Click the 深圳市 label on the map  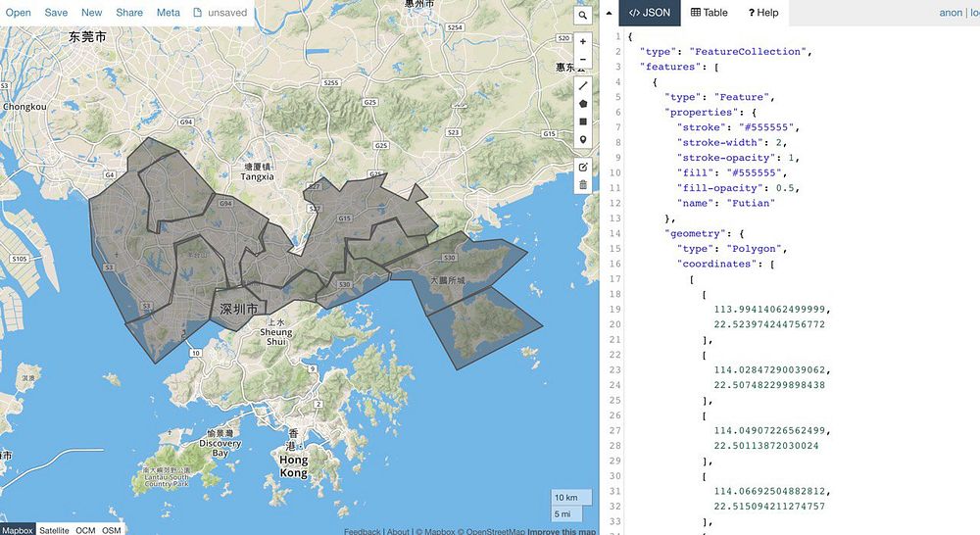[x=239, y=309]
